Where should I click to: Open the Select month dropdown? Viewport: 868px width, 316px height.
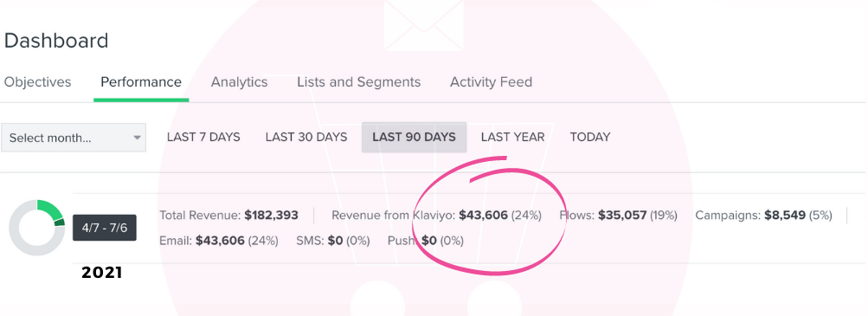tap(74, 138)
